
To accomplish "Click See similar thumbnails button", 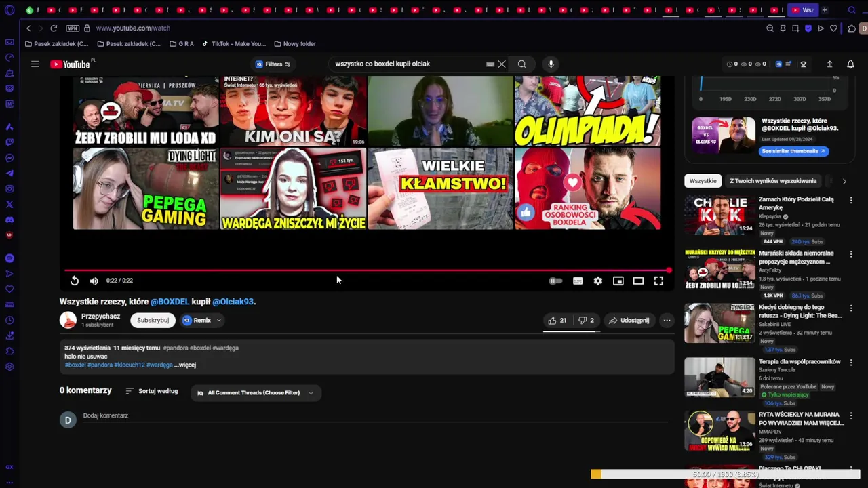I will click(793, 150).
